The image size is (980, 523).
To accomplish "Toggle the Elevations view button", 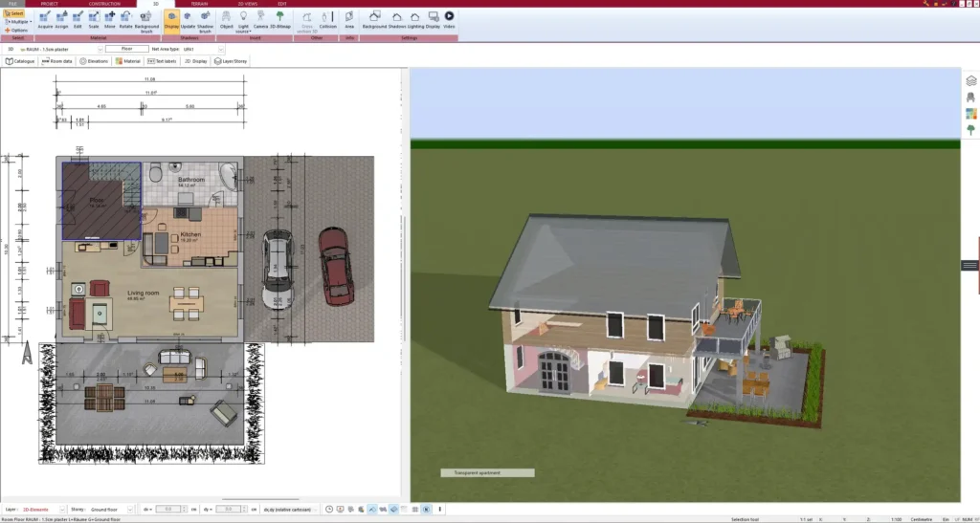I will 95,60.
